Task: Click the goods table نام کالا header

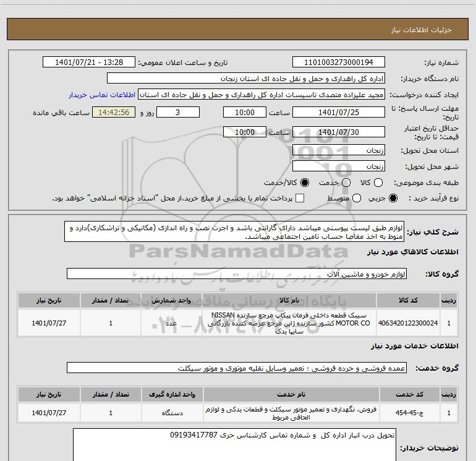Action: tap(289, 300)
